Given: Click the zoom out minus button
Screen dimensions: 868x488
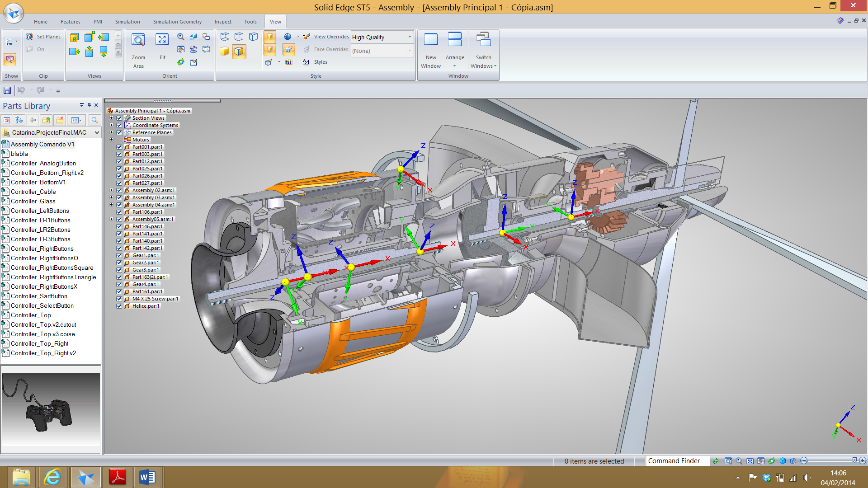Looking at the screenshot, I should 804,461.
